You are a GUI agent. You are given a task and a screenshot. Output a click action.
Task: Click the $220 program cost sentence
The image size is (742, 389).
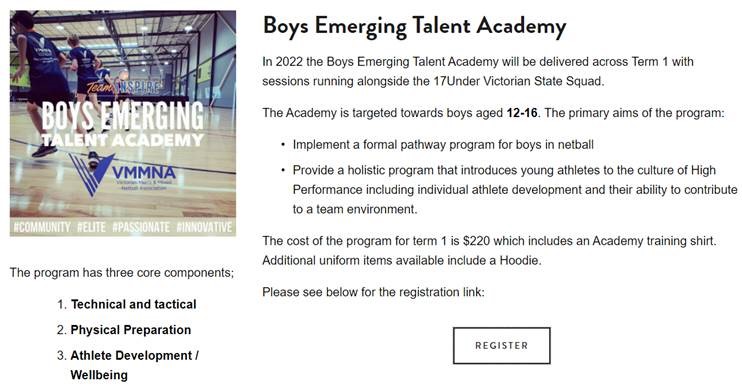point(489,241)
